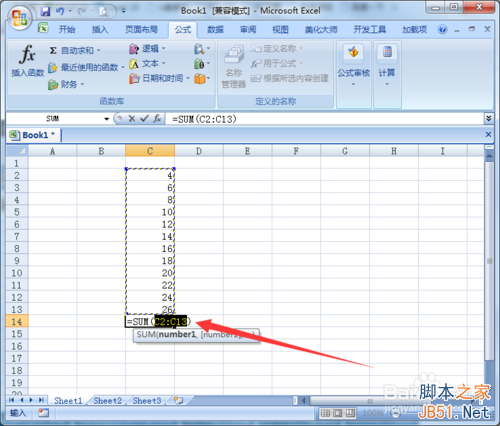500x426 pixels.
Task: Switch to Page Layout view in status bar
Action: [338, 413]
